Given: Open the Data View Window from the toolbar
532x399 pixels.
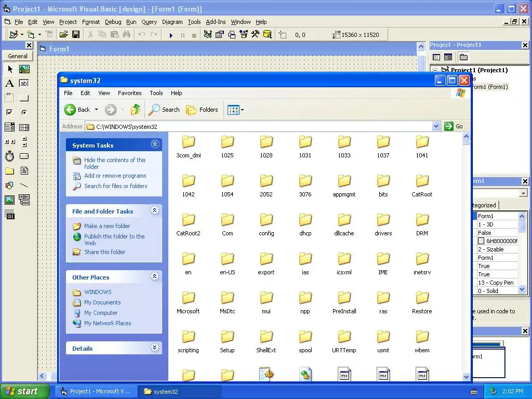Looking at the screenshot, I should 268,35.
